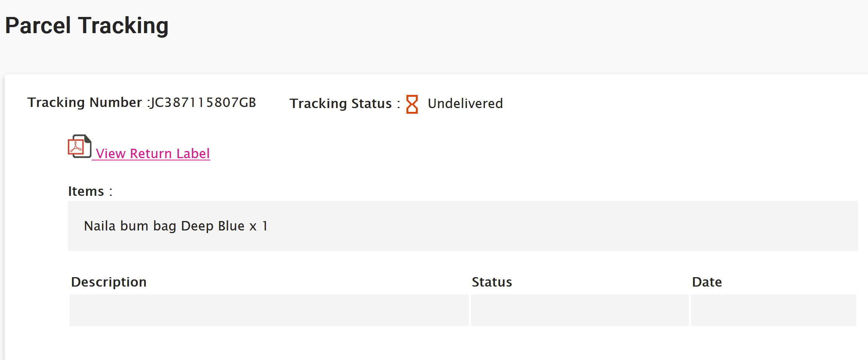The image size is (868, 360).
Task: Select the Parcel Tracking heading
Action: click(87, 26)
